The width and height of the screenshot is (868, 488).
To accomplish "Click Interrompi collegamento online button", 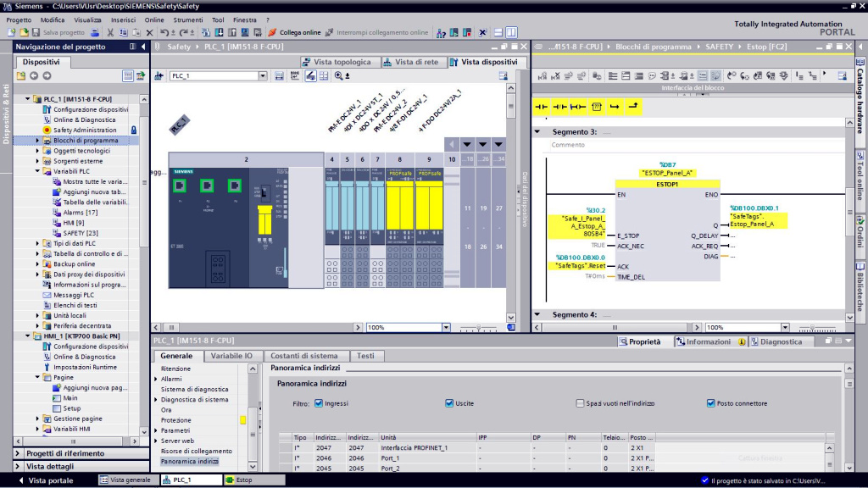I will [x=376, y=33].
